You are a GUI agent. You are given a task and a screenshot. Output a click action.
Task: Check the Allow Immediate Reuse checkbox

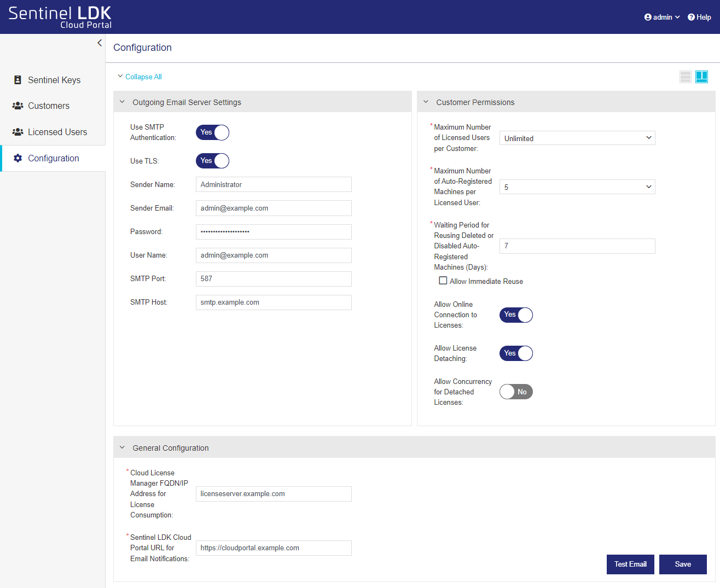point(443,281)
